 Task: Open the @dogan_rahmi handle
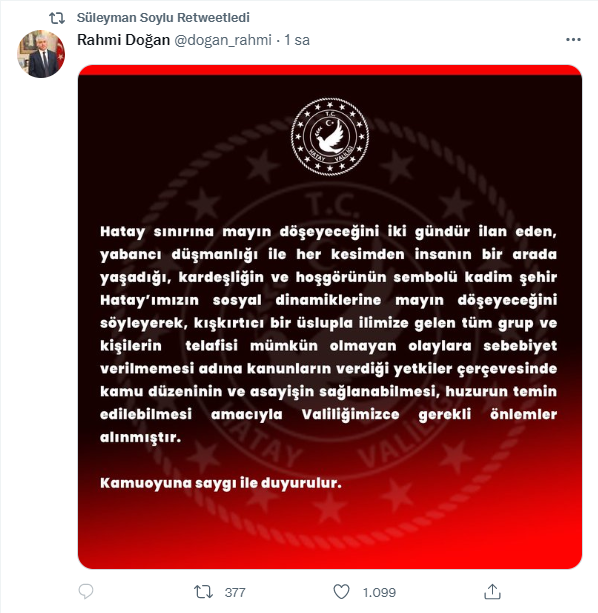[x=223, y=40]
